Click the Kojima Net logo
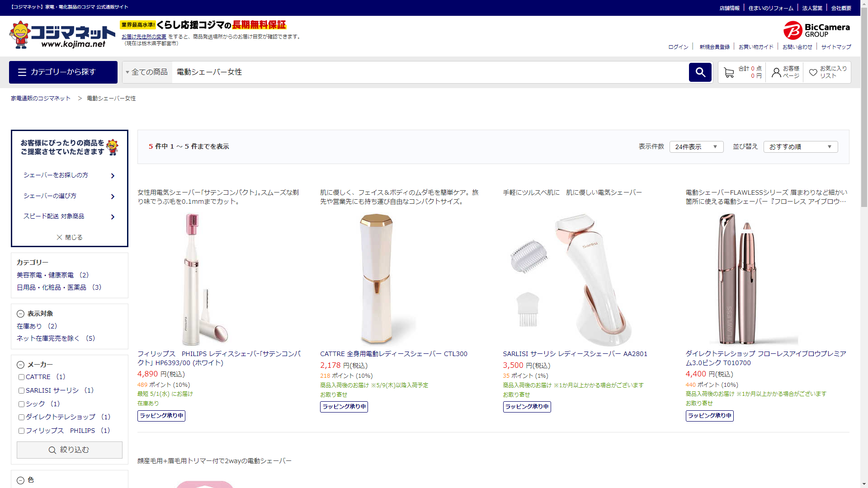The image size is (868, 488). coord(62,35)
